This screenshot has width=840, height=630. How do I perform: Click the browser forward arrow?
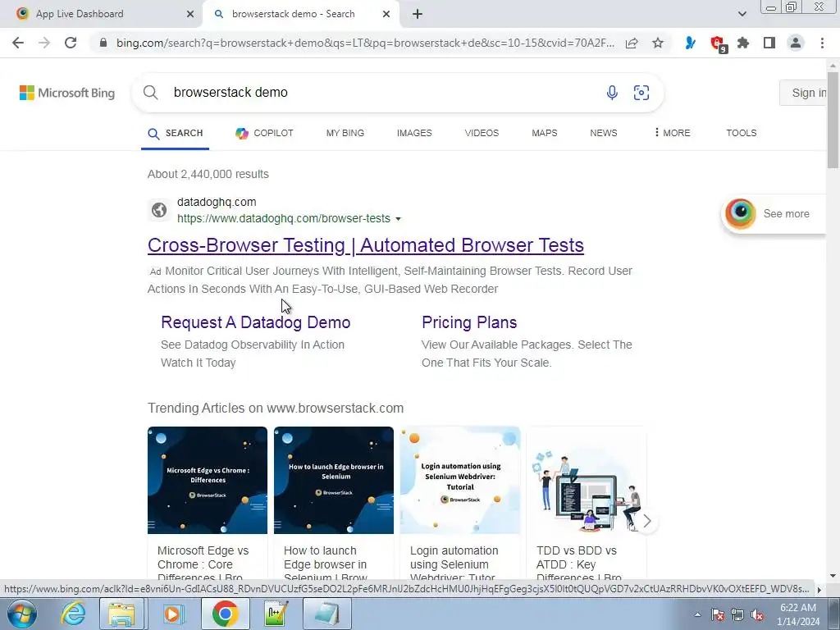click(x=44, y=43)
